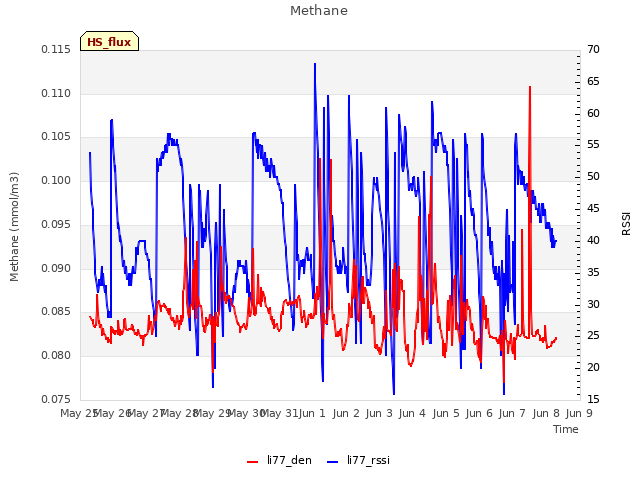Click the Time axis label
The image size is (640, 480).
(566, 429)
